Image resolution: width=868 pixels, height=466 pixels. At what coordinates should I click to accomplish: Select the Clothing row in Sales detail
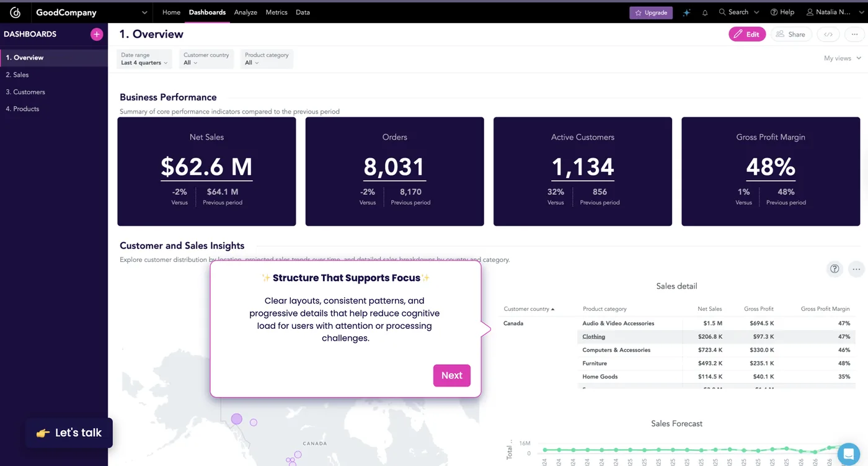click(717, 337)
